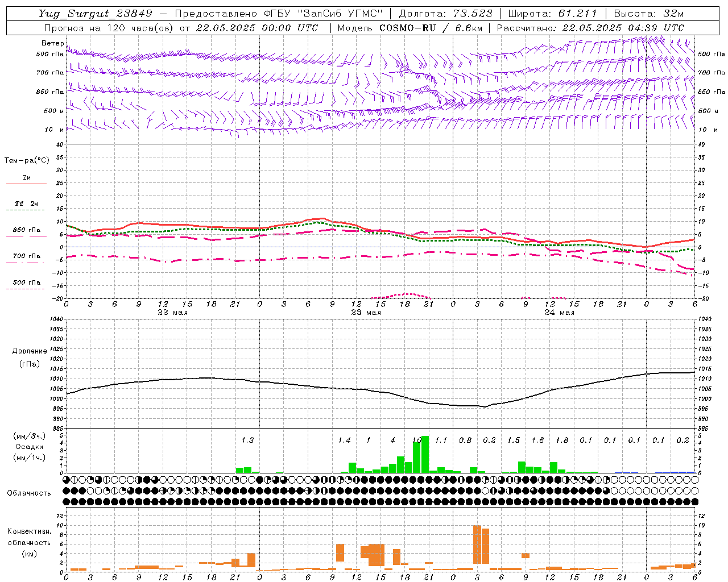Select the 24 мая date label

[x=560, y=313]
